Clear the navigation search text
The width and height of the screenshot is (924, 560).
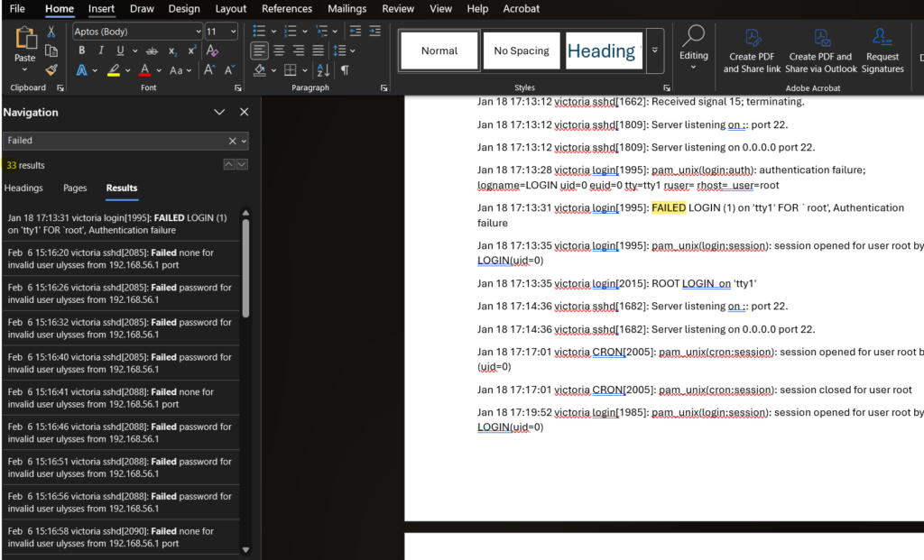232,141
